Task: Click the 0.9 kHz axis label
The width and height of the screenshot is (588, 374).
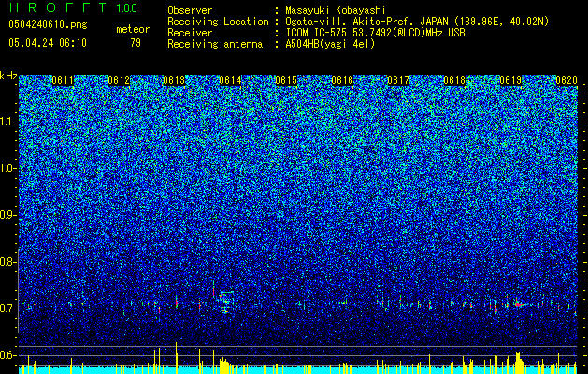Action: pos(8,215)
